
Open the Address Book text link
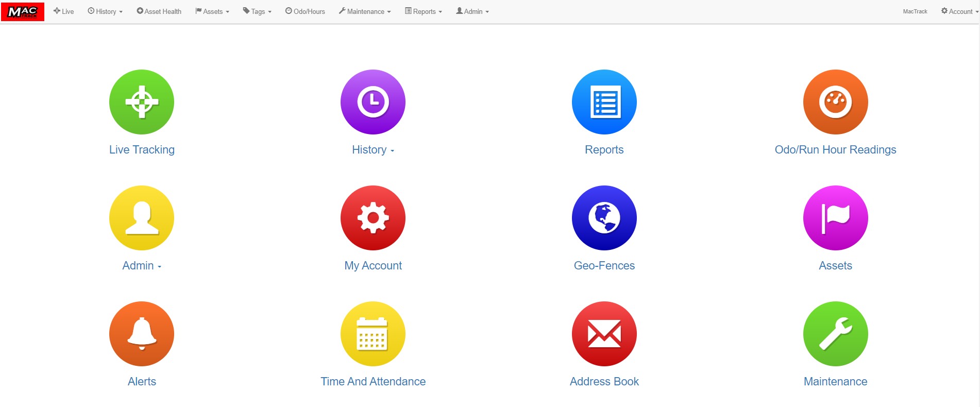(x=604, y=382)
